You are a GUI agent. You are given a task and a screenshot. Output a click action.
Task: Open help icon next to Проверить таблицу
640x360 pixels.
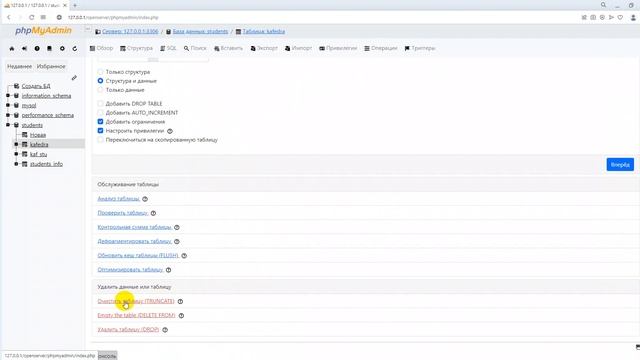[x=153, y=213]
